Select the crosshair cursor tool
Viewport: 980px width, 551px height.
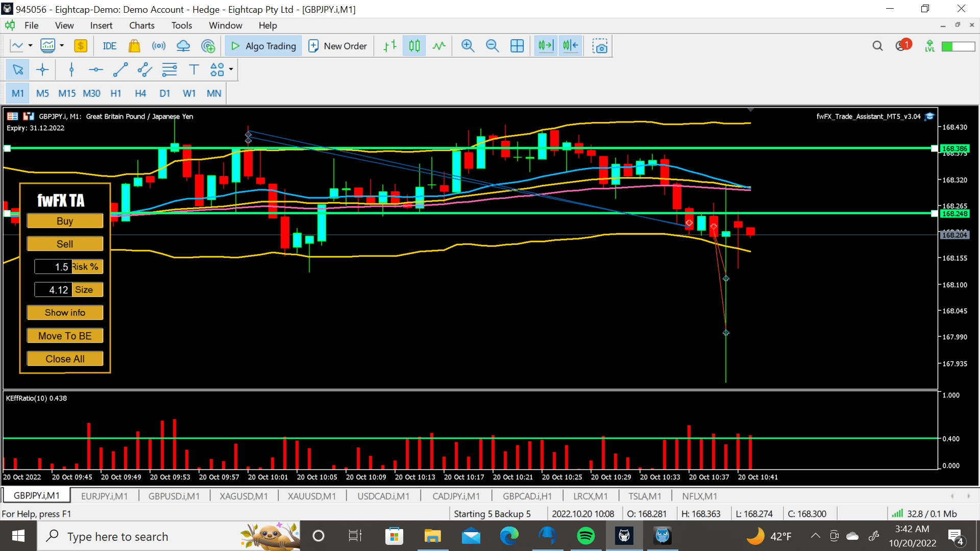click(x=42, y=70)
